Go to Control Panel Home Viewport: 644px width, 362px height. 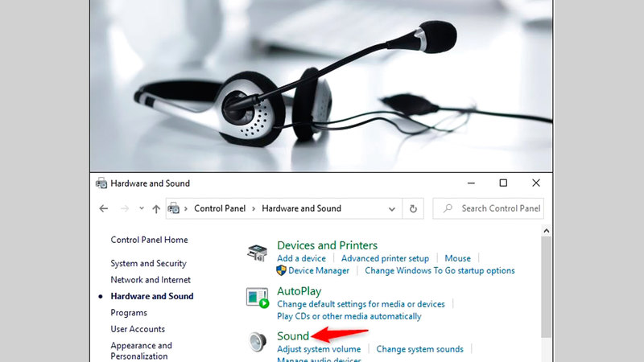click(149, 240)
